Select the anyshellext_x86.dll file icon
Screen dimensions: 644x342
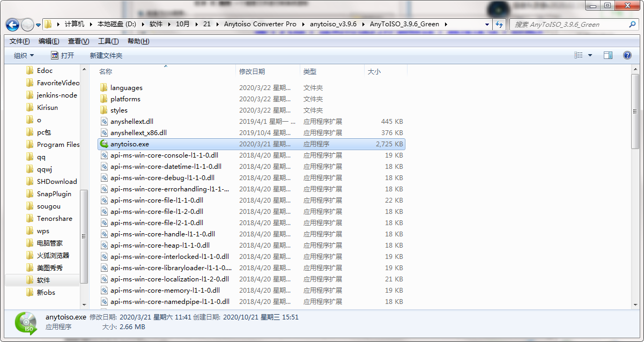tap(104, 133)
